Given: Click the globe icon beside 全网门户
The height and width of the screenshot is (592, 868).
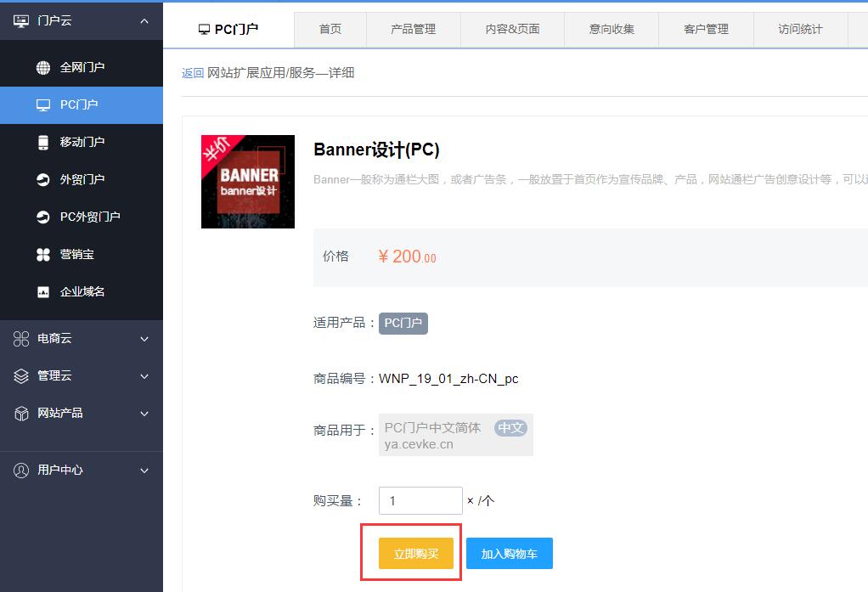Looking at the screenshot, I should [43, 68].
